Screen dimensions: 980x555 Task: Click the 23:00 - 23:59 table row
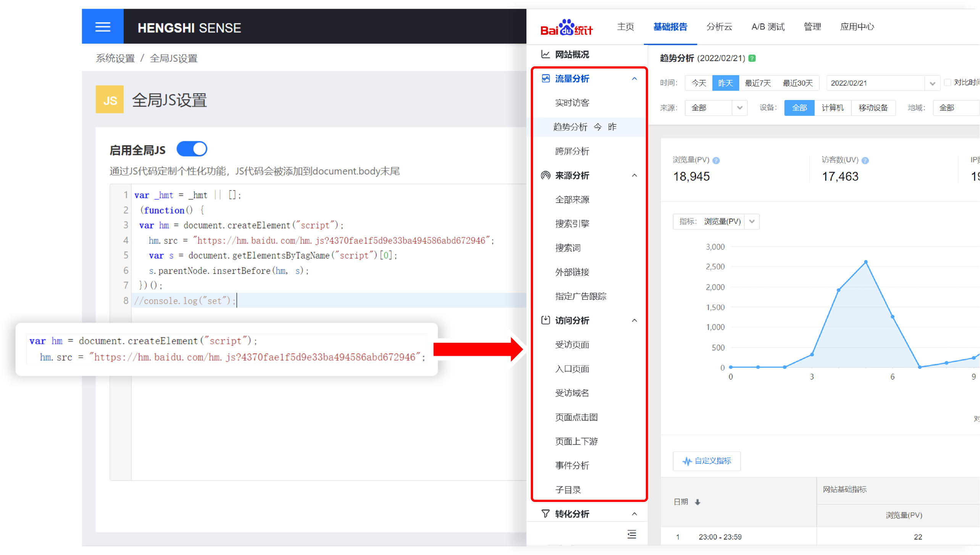tap(820, 537)
